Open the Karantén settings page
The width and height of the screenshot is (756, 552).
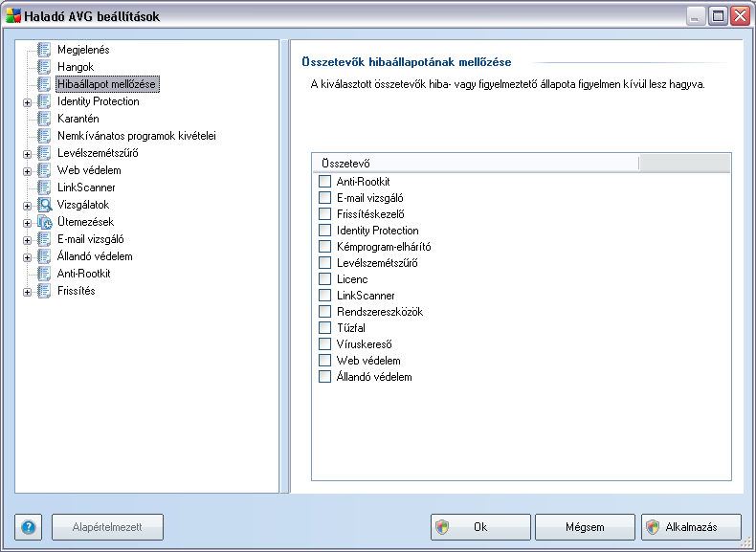point(78,119)
